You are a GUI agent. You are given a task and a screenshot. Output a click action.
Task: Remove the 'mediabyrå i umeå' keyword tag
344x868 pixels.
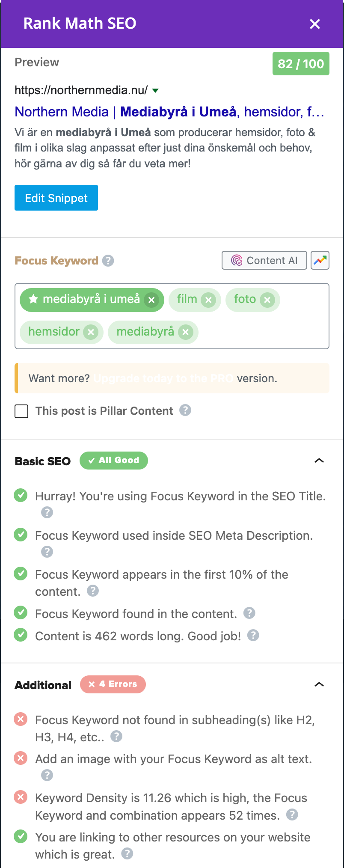151,300
